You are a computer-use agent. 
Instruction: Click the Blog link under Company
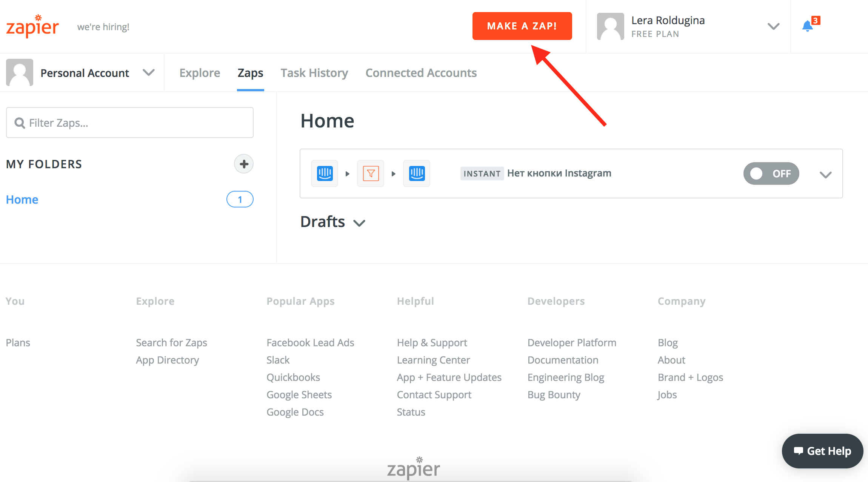coord(668,342)
